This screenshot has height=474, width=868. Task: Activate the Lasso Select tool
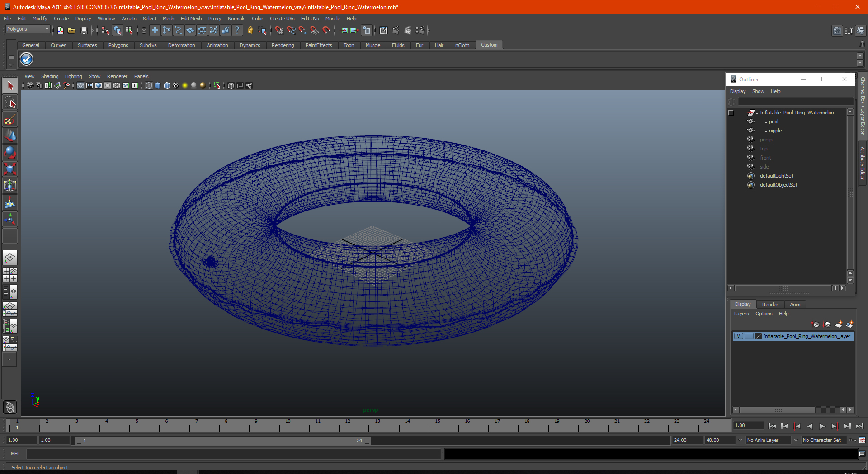[10, 103]
